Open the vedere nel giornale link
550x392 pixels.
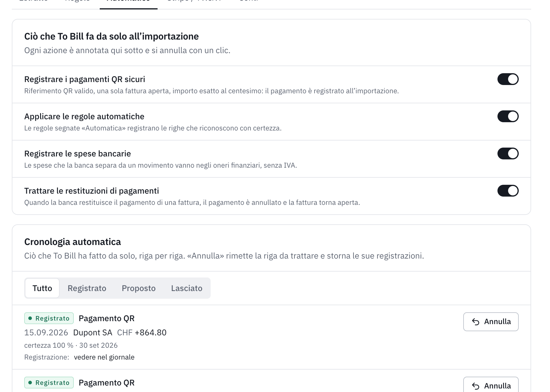click(104, 357)
